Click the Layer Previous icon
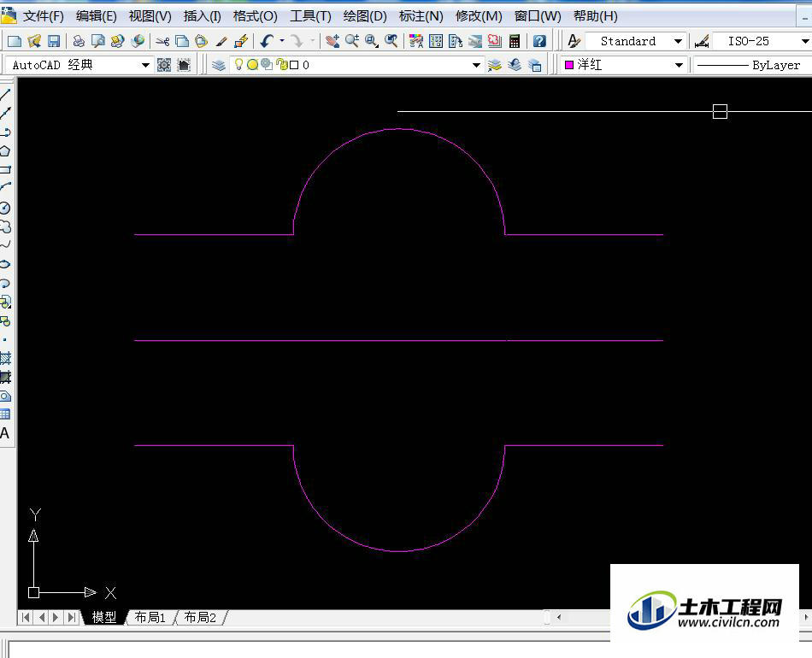 (x=515, y=65)
